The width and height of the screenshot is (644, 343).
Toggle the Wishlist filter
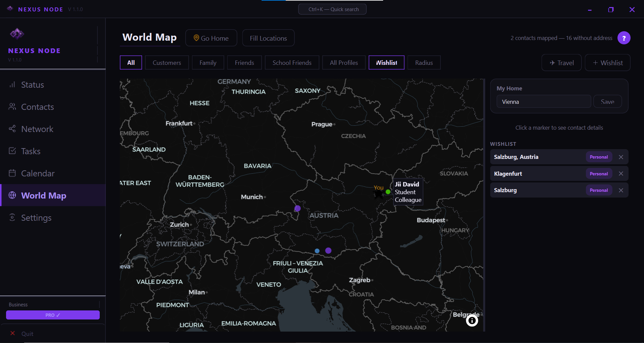coord(386,62)
